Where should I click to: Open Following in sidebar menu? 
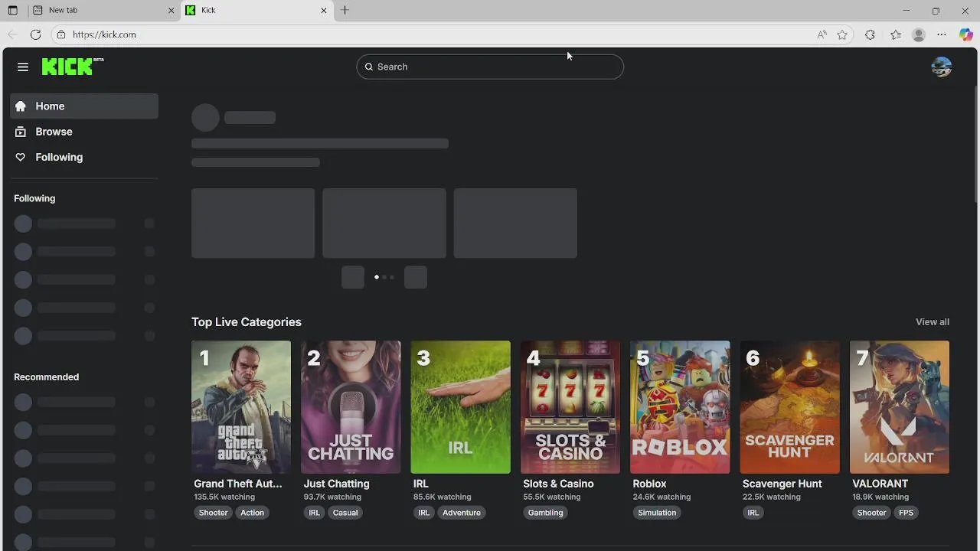84,157
